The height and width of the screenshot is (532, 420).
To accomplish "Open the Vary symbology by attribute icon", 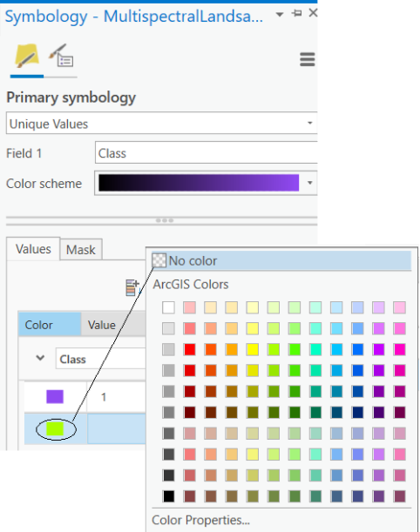I will point(61,56).
